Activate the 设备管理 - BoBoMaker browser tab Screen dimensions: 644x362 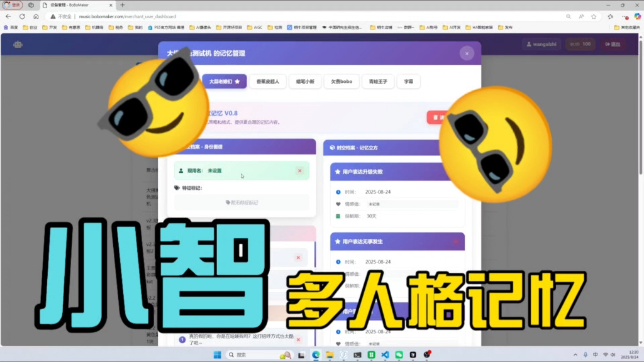[78, 5]
